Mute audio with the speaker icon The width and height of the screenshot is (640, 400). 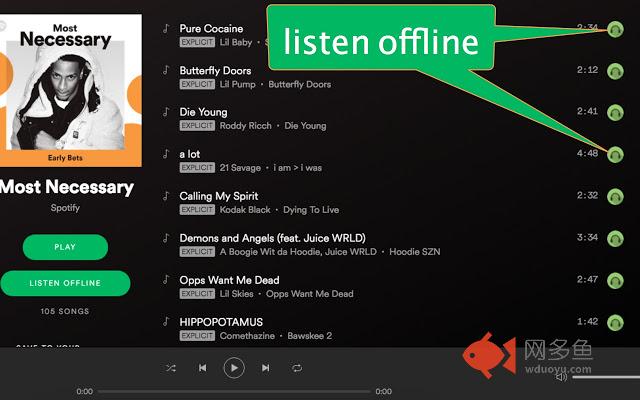tap(562, 377)
